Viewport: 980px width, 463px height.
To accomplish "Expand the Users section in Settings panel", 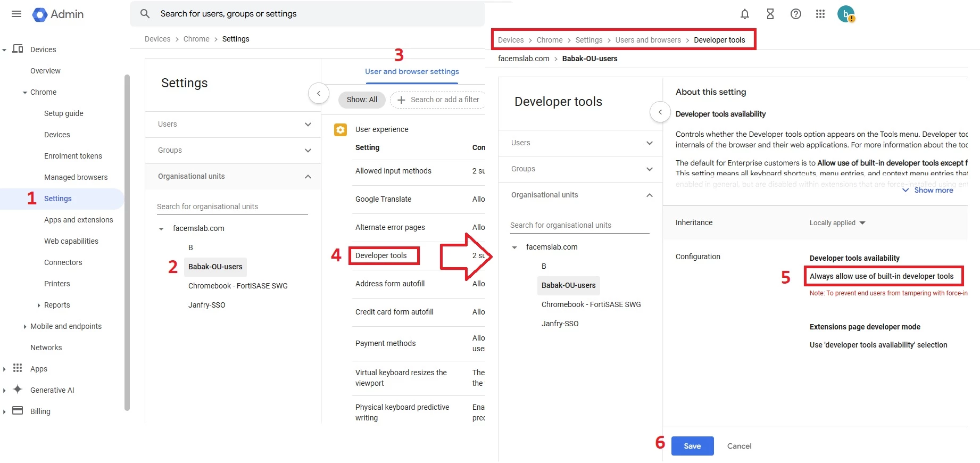I will [233, 124].
